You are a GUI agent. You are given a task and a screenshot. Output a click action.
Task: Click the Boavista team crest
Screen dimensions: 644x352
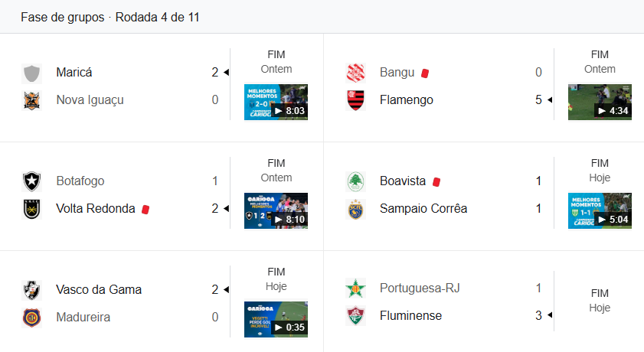point(355,181)
